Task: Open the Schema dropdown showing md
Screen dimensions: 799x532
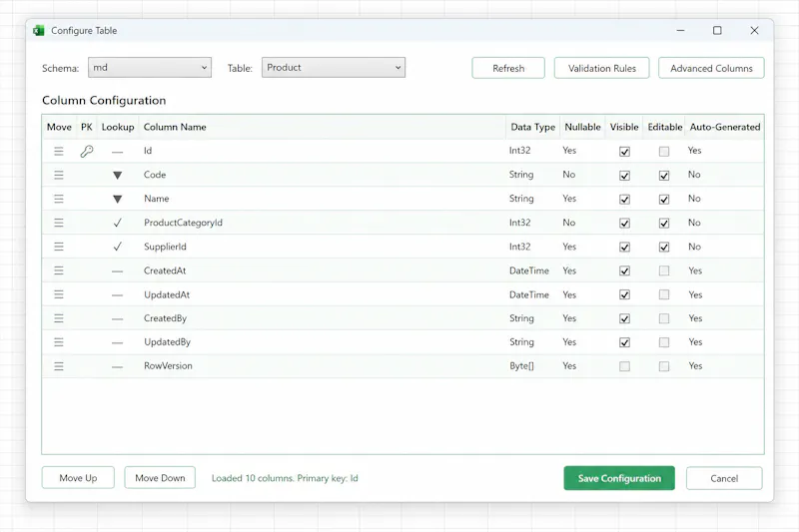Action: 150,67
